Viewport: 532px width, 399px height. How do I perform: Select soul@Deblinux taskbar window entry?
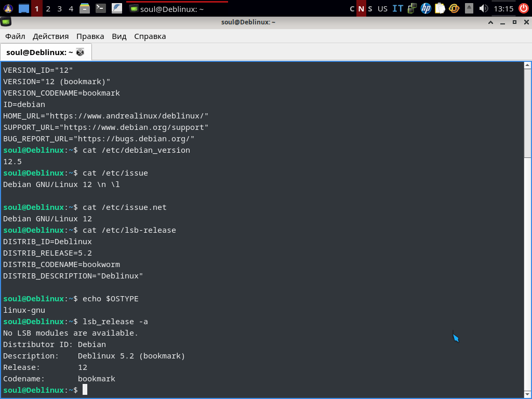pos(177,9)
